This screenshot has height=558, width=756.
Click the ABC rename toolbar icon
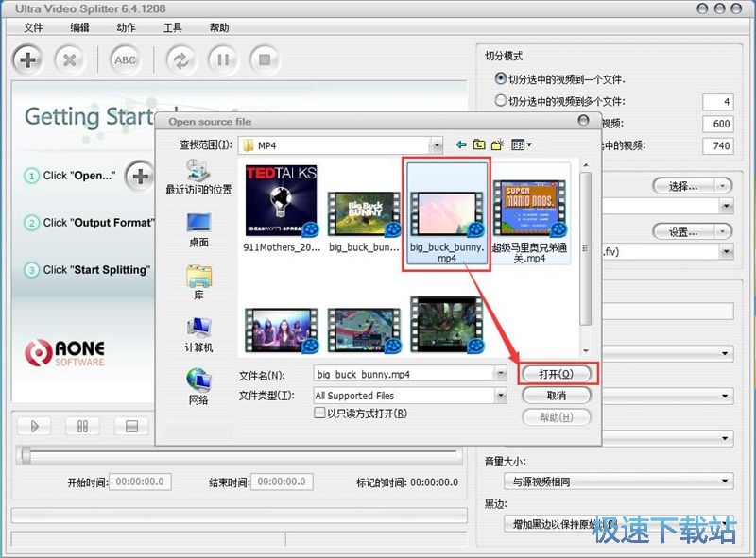(125, 59)
